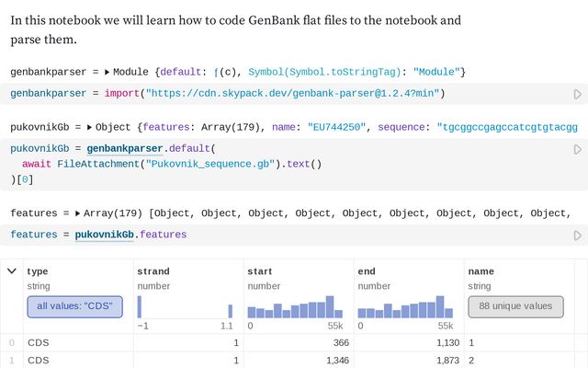The width and height of the screenshot is (588, 368).
Task: Click the strand column histogram
Action: pos(185,307)
